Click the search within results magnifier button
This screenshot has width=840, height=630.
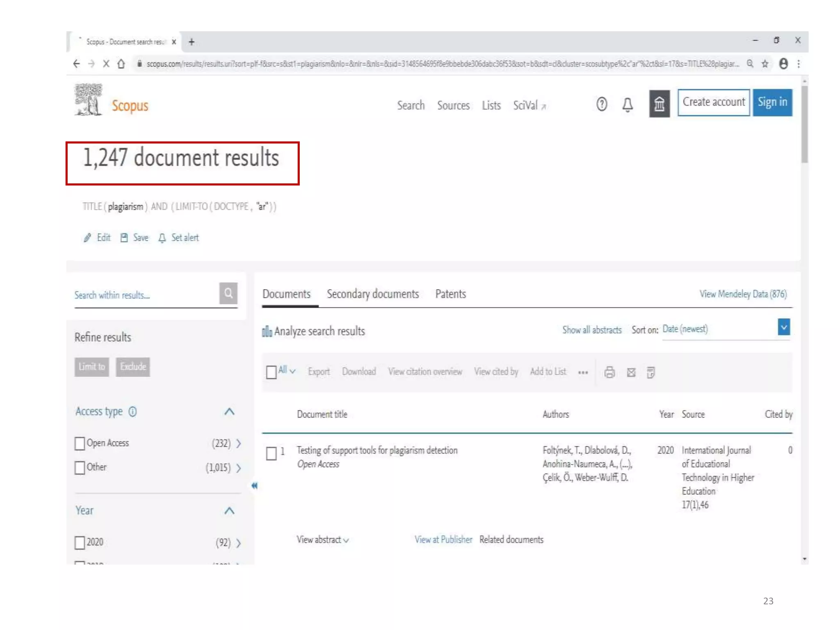pyautogui.click(x=228, y=293)
